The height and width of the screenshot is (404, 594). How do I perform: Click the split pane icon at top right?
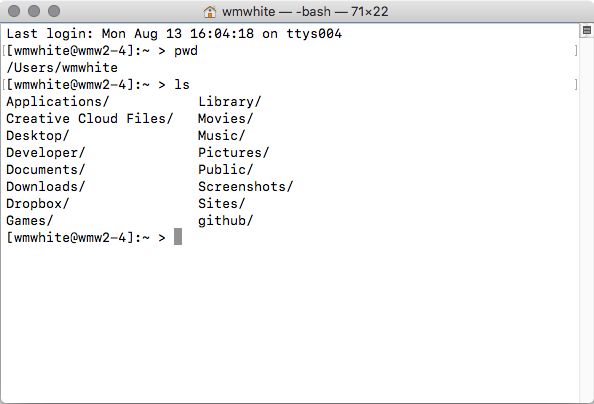587,30
